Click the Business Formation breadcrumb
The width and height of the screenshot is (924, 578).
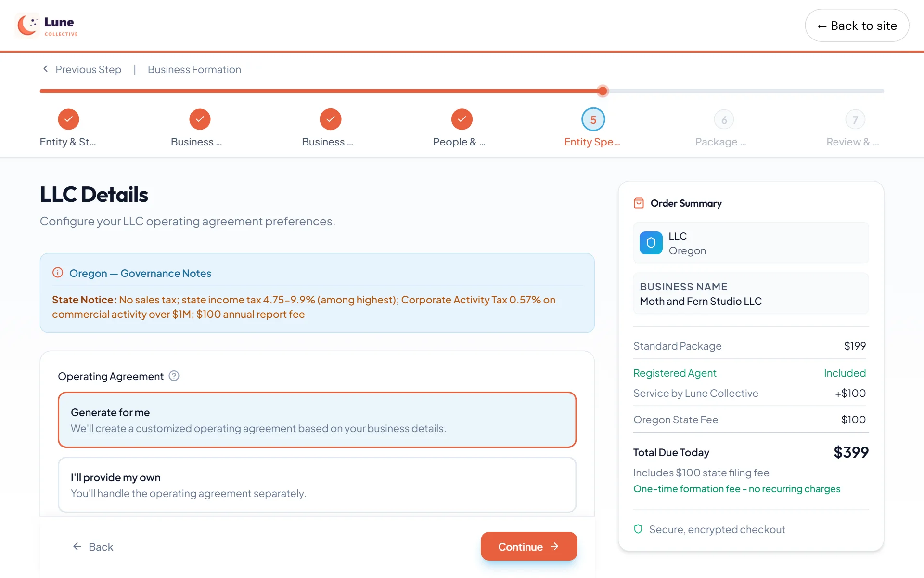[x=194, y=69]
